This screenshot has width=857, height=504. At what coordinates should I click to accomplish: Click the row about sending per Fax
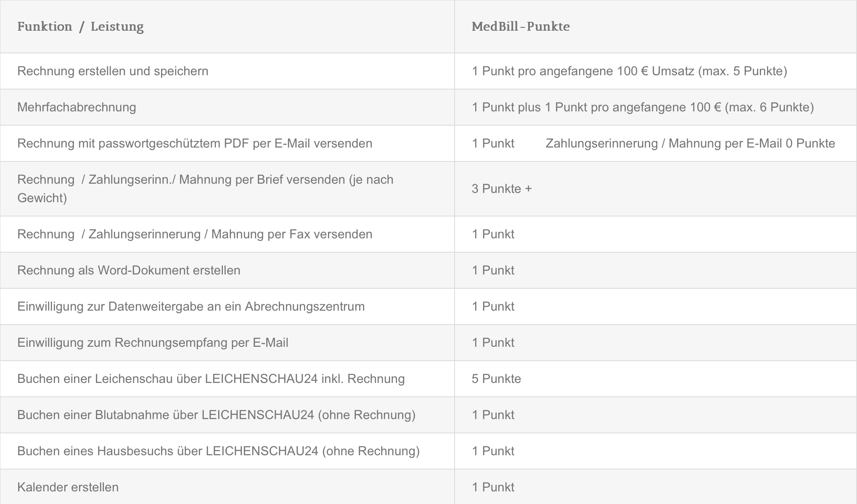coord(428,234)
